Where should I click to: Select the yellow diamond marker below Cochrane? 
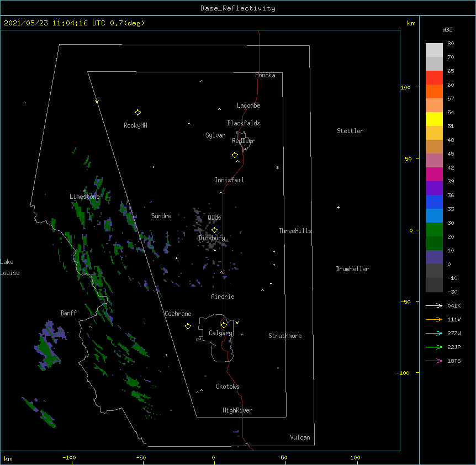pos(188,326)
